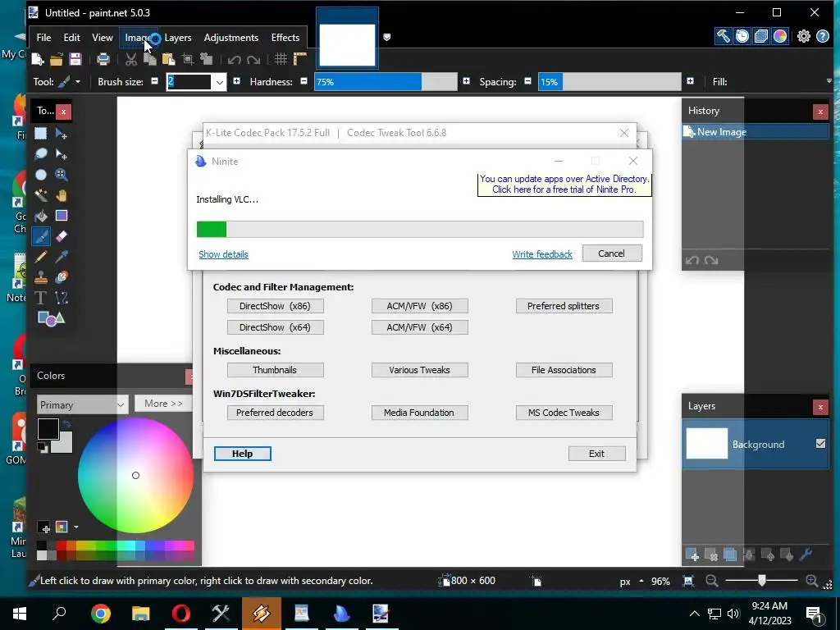Open the palette options dropdown arrow
The height and width of the screenshot is (630, 840).
pos(76,527)
